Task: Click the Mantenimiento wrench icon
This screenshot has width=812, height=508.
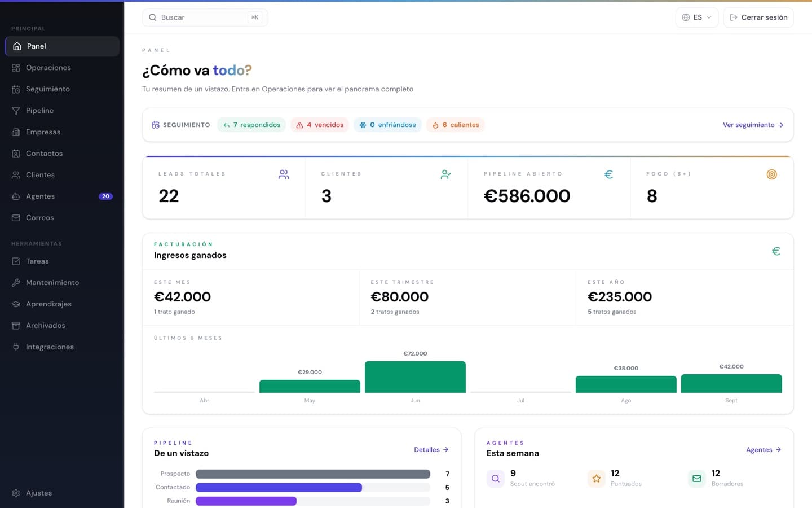Action: tap(16, 283)
